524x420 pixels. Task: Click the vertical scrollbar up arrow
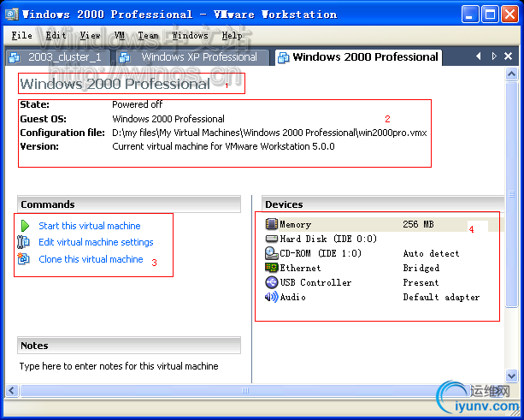tap(512, 74)
